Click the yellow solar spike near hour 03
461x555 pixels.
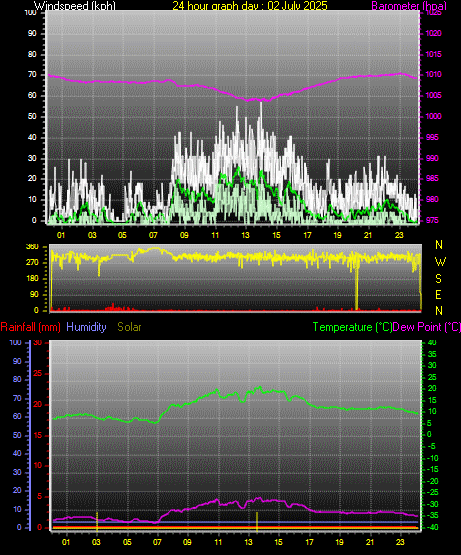tap(97, 522)
